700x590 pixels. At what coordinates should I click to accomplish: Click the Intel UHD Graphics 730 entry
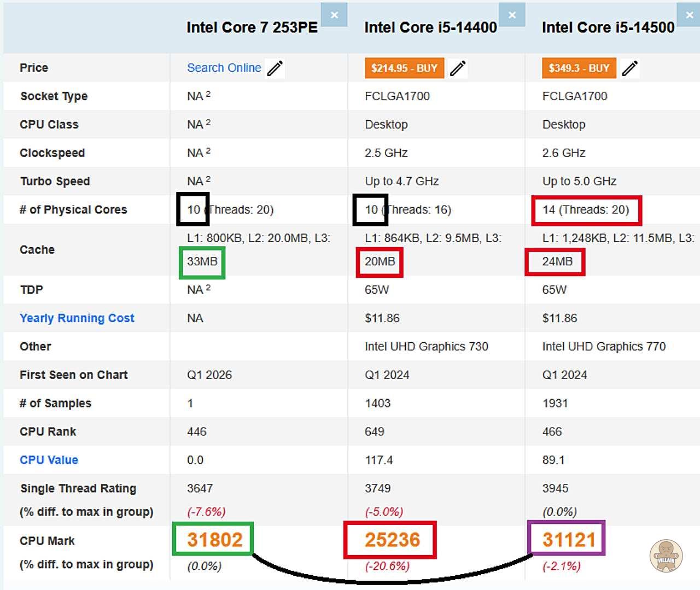coord(426,347)
